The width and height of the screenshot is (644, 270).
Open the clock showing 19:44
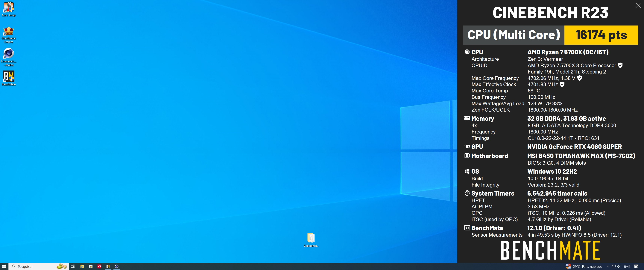[627, 266]
